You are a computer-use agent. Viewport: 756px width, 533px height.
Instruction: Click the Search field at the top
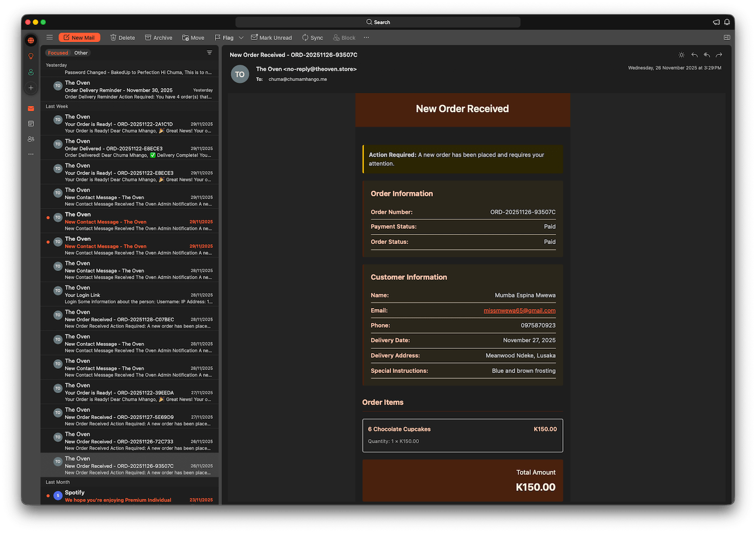coord(378,22)
